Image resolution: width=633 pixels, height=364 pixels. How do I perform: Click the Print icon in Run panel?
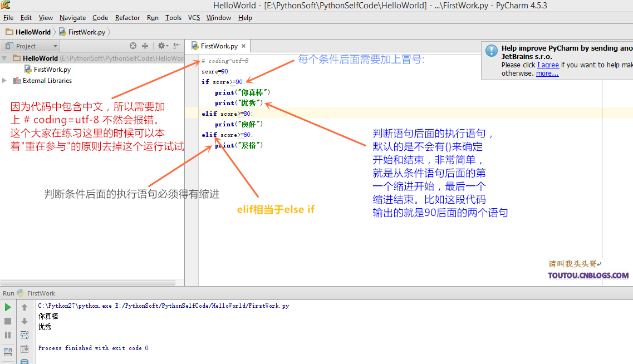coord(24,361)
